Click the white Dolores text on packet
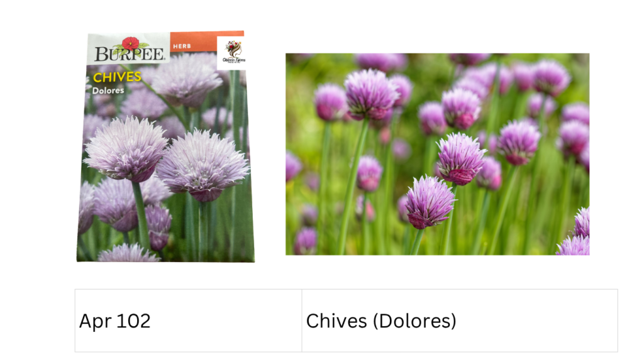This screenshot has height=362, width=644. [x=108, y=90]
